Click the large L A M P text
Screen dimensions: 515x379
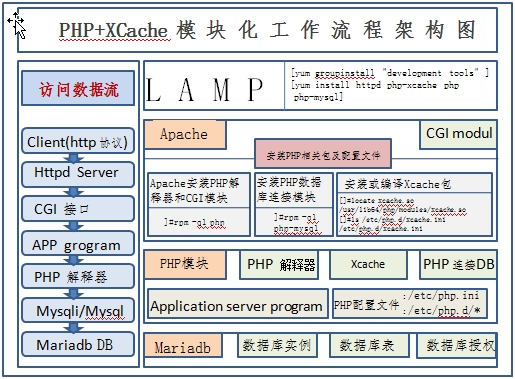pos(205,89)
